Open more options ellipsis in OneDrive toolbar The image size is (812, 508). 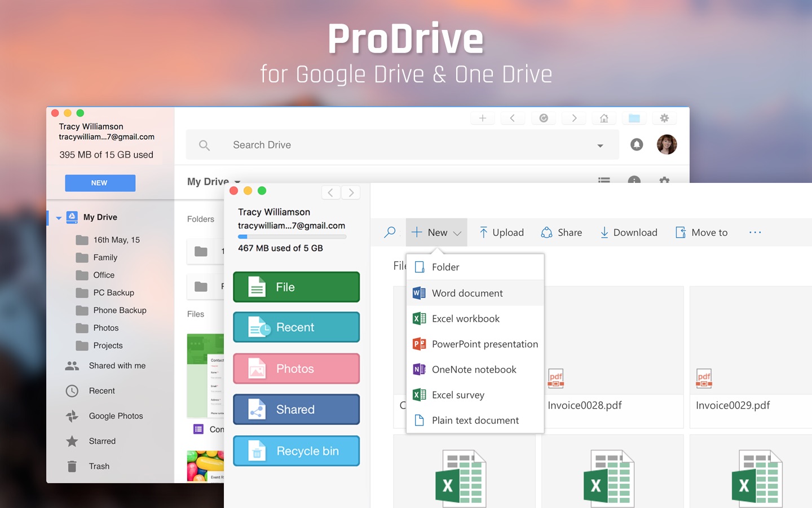click(755, 232)
